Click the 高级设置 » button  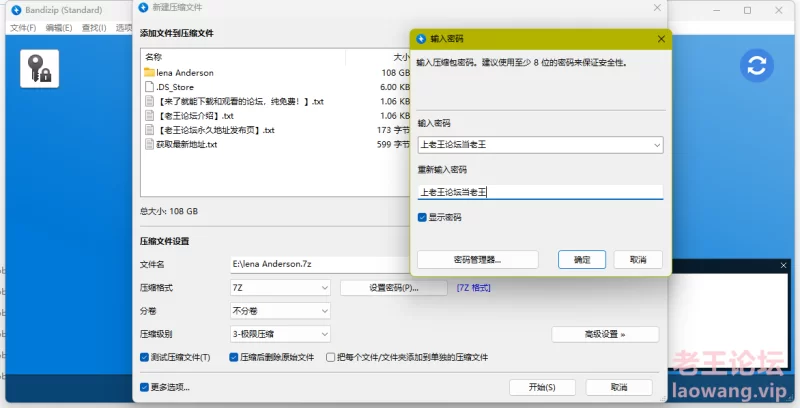point(605,335)
